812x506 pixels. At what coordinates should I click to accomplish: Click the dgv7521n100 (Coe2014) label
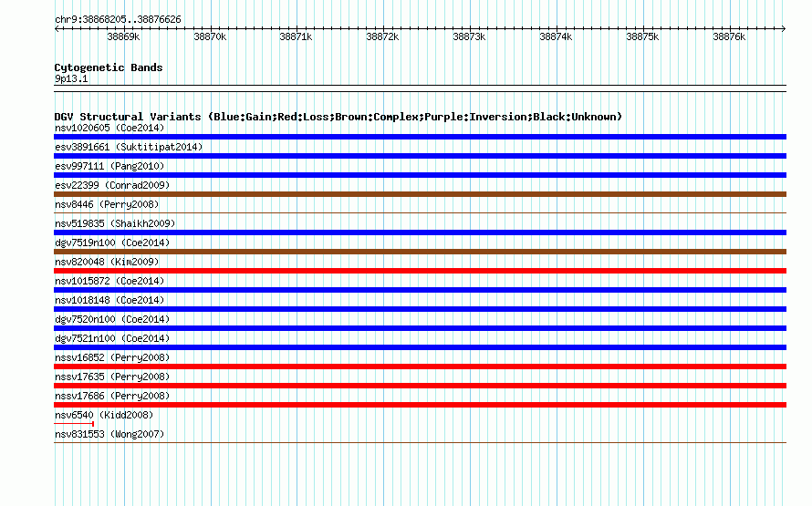(112, 338)
